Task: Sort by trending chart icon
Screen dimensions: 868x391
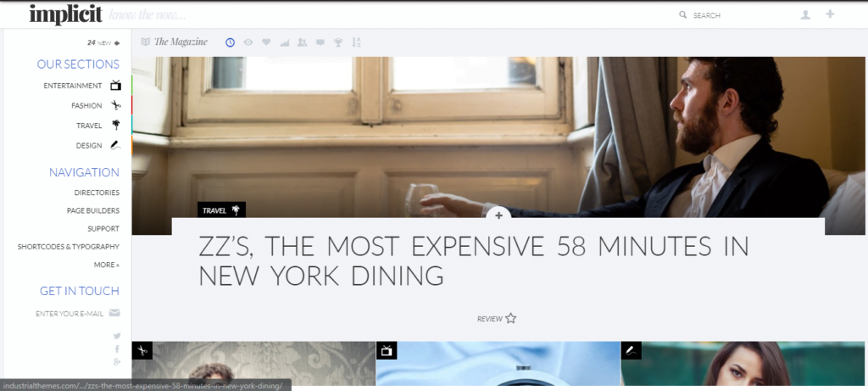Action: coord(284,42)
